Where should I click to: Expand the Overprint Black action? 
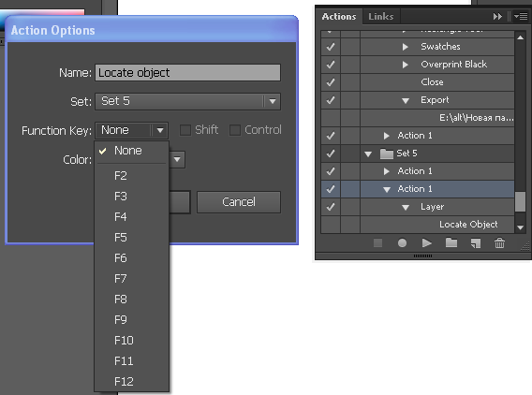point(406,65)
